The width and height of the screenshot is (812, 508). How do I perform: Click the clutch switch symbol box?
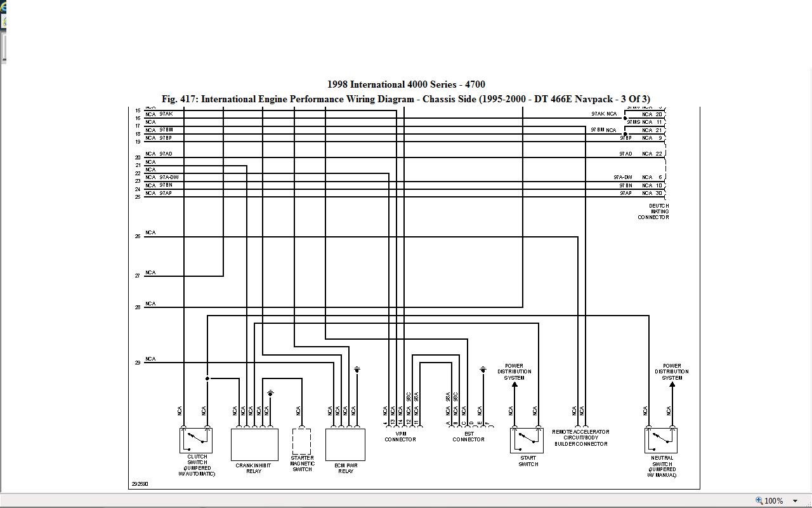pos(196,440)
